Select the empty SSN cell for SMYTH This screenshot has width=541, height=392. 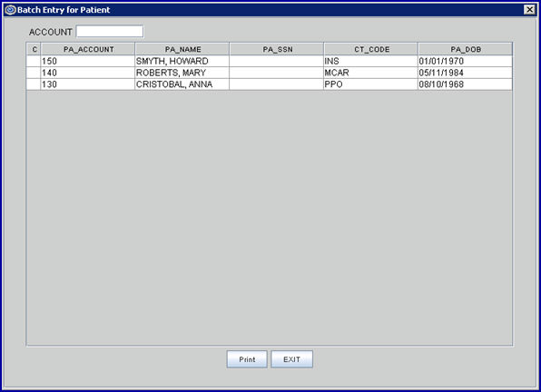(277, 61)
